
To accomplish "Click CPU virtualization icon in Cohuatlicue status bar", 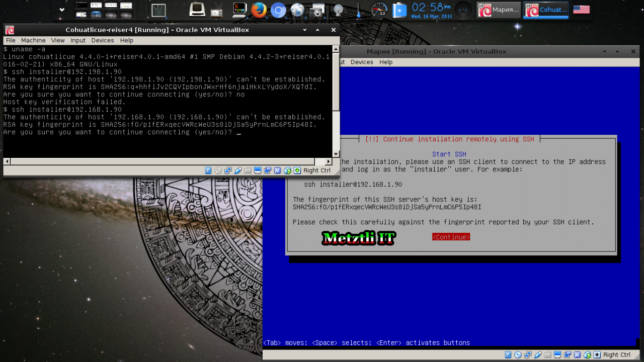I will [x=277, y=170].
